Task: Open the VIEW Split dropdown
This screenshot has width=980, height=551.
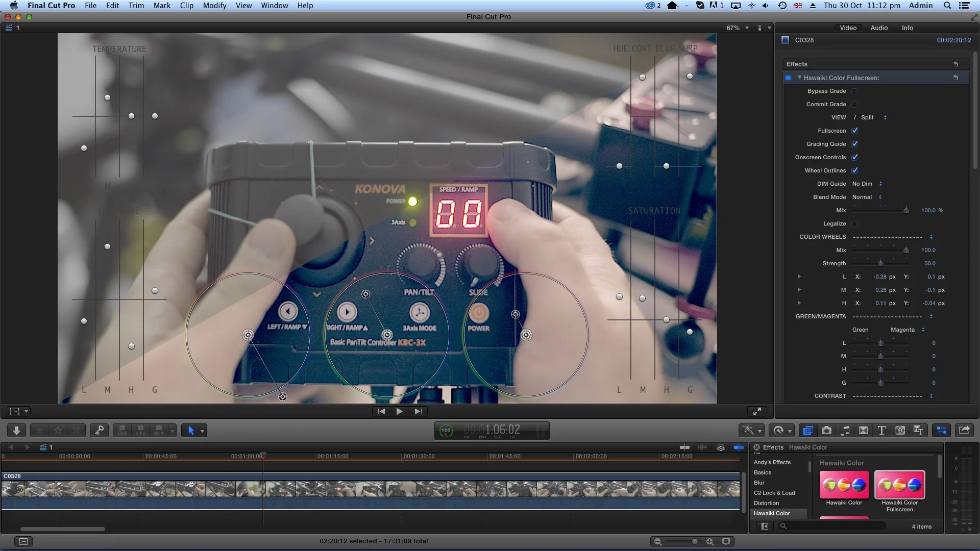Action: coord(870,118)
